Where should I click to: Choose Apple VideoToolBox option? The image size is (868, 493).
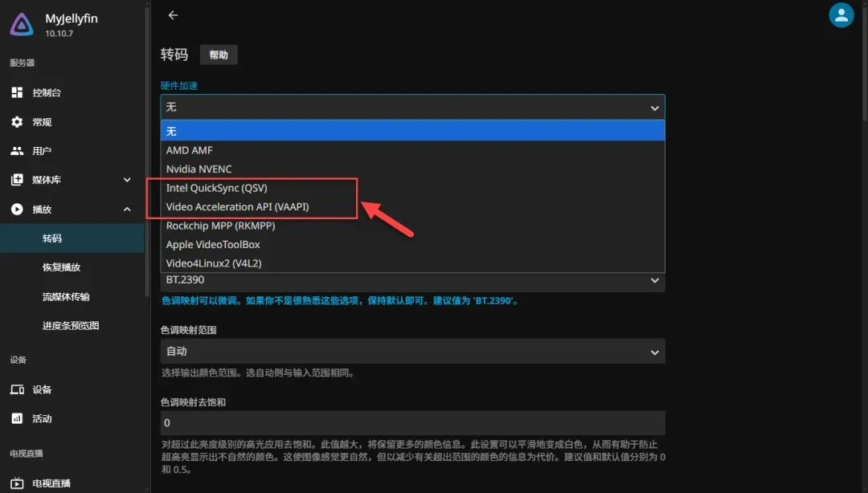[412, 244]
